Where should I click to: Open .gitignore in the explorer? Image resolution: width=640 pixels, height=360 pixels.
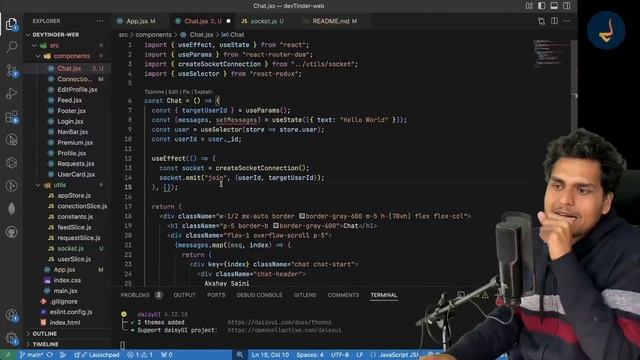pos(64,301)
